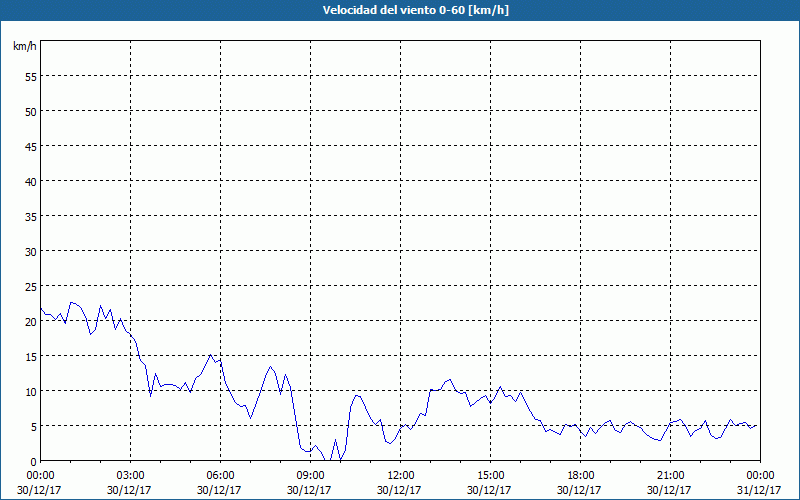This screenshot has height=500, width=800.
Task: Select the 0 value on the vertical axis
Action: (34, 462)
